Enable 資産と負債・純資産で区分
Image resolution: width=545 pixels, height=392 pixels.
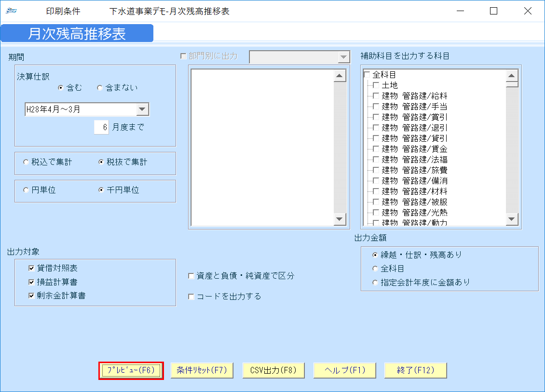tap(191, 276)
